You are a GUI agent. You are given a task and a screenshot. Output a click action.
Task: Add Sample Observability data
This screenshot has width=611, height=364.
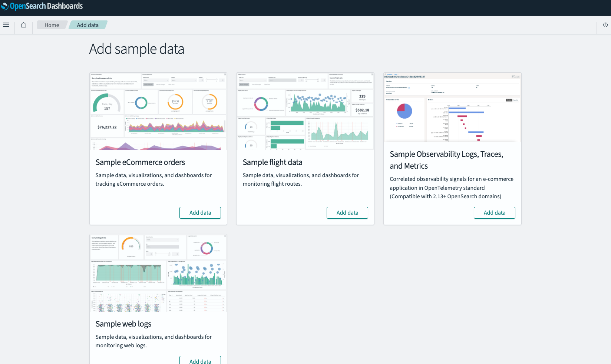coord(495,213)
